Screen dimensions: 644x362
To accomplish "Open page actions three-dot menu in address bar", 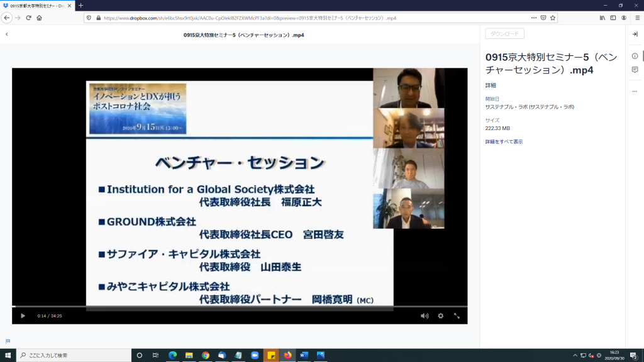I will pos(533,18).
